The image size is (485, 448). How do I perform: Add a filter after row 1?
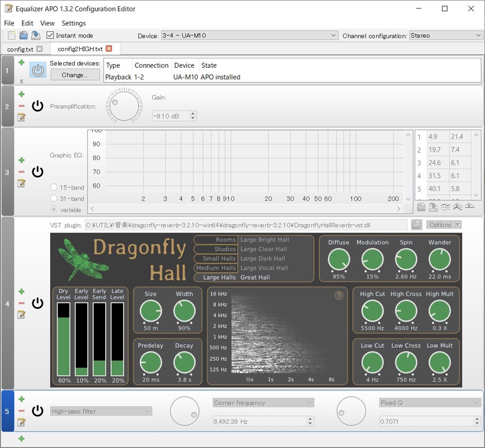pos(21,63)
